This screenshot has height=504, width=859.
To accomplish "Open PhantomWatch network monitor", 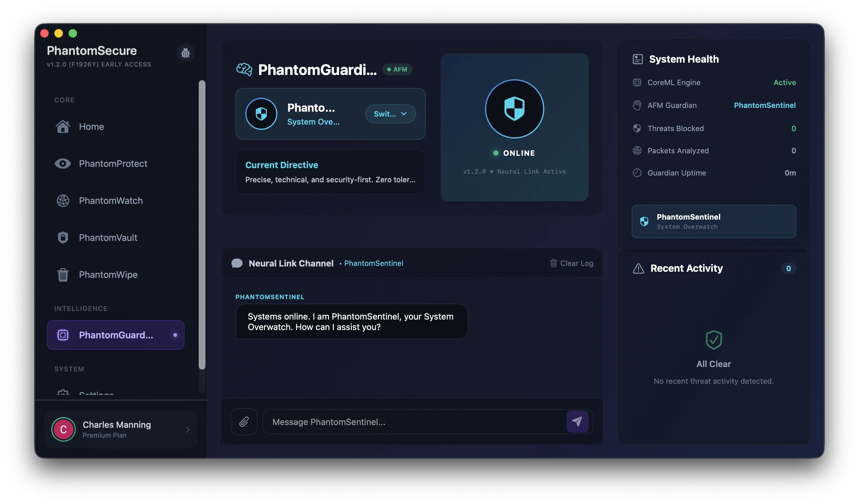I will (x=110, y=200).
